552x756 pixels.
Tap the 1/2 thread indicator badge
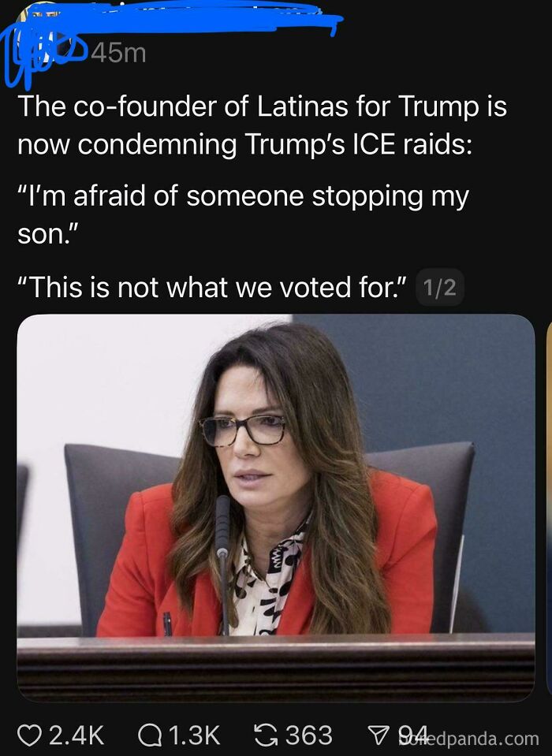[440, 288]
